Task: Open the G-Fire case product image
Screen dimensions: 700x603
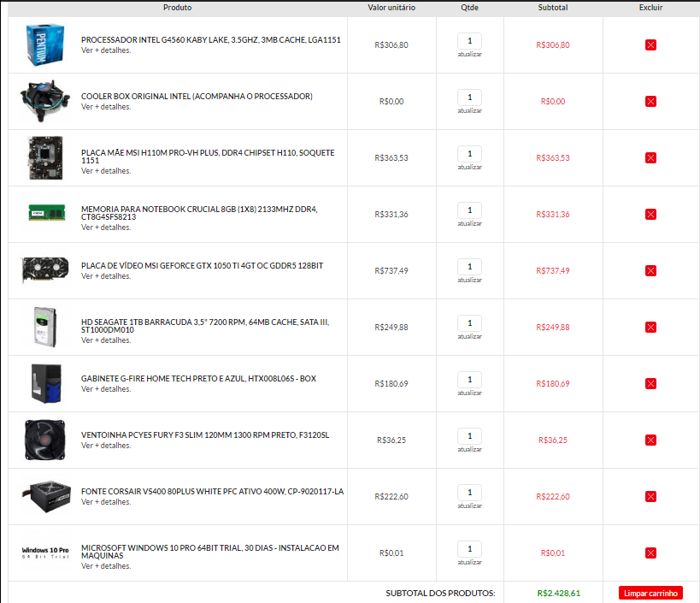Action: tap(46, 383)
